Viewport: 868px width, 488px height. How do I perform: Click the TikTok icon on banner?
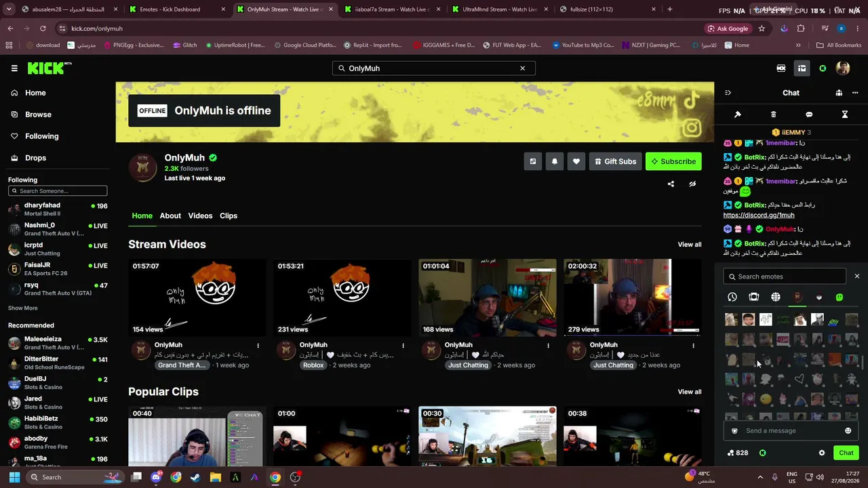[x=691, y=100]
